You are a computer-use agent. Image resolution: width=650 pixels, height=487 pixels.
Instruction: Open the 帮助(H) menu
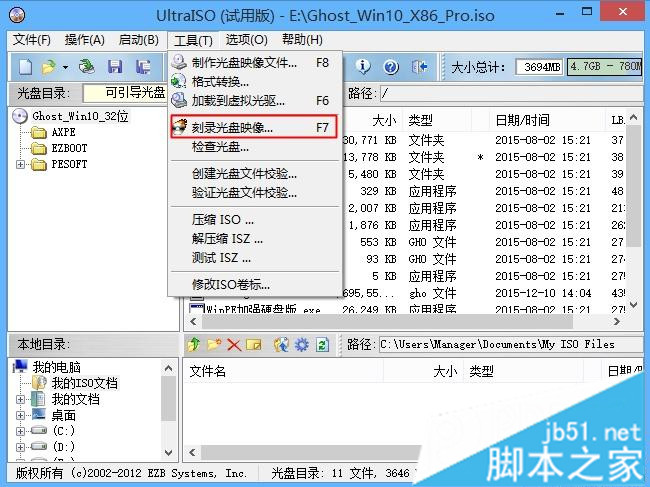(302, 40)
